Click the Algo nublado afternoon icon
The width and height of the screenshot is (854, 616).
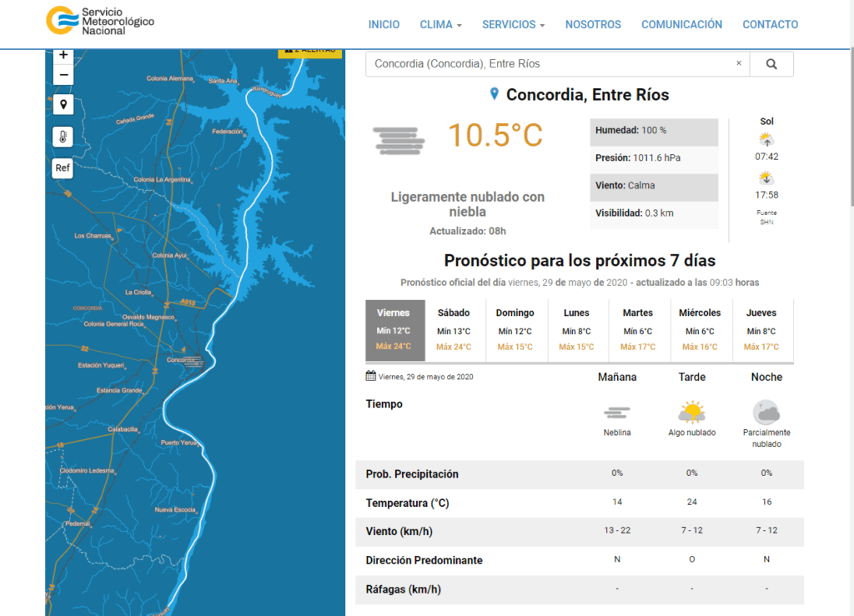691,412
